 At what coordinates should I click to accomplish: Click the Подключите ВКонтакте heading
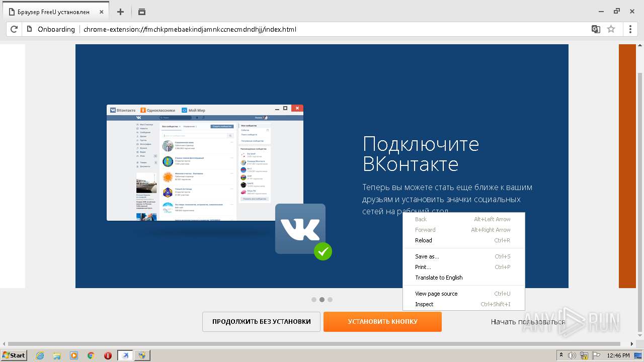coord(421,154)
